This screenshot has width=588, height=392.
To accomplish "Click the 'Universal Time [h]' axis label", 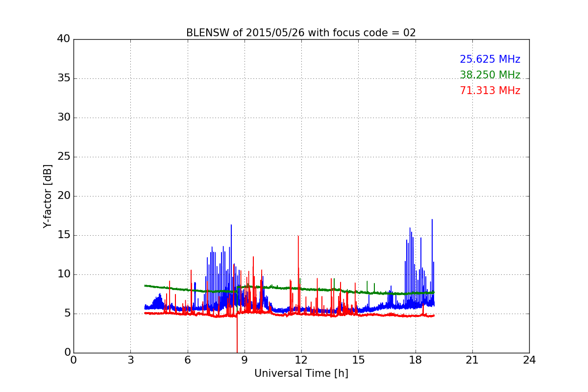I will tap(301, 373).
